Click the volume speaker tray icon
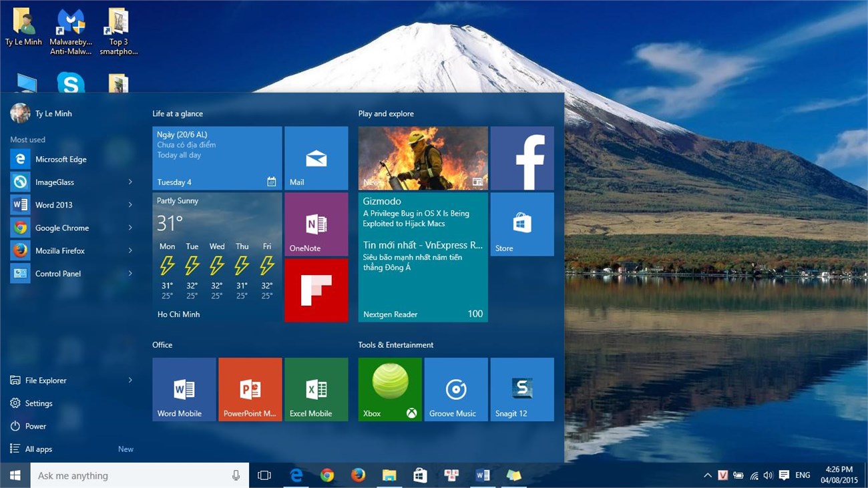Screen dimensions: 868x488 click(769, 475)
